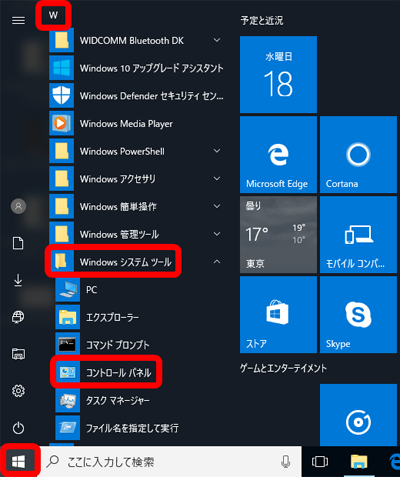Screen dimensions: 400x477
Task: Click the W letter group header
Action: [x=53, y=15]
